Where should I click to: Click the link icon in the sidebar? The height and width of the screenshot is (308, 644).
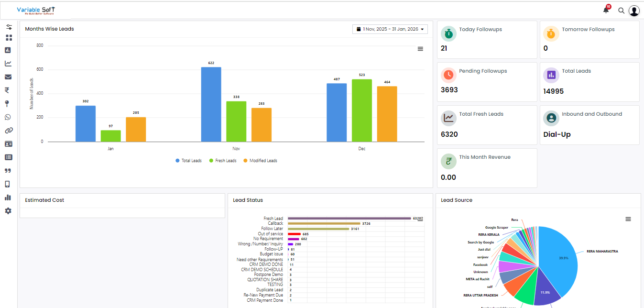click(8, 130)
